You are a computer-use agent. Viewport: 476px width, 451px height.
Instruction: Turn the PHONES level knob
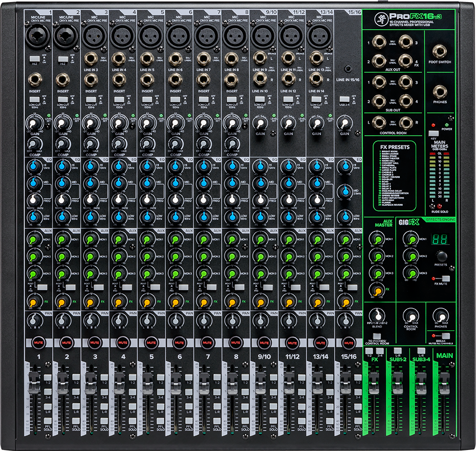coord(441,316)
